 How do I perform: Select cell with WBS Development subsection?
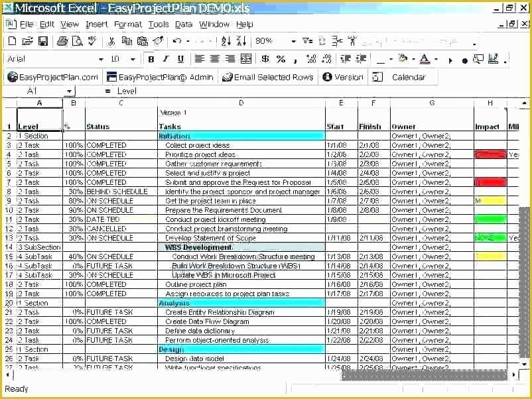[x=241, y=247]
